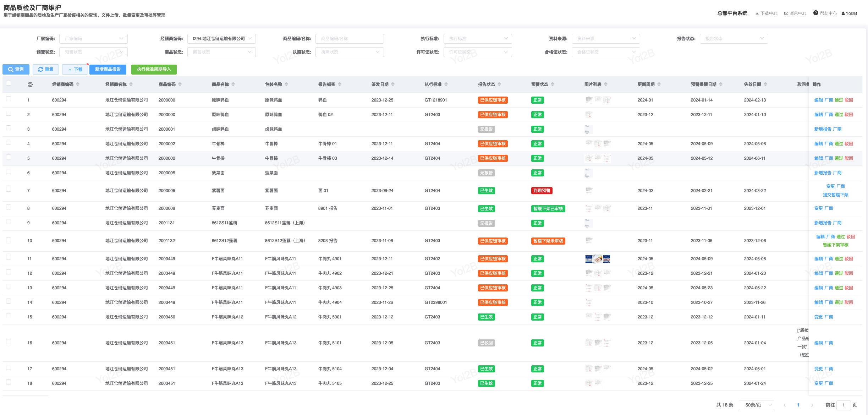This screenshot has height=415, width=868.
Task: Open the 消息中心 mail icon
Action: click(786, 13)
